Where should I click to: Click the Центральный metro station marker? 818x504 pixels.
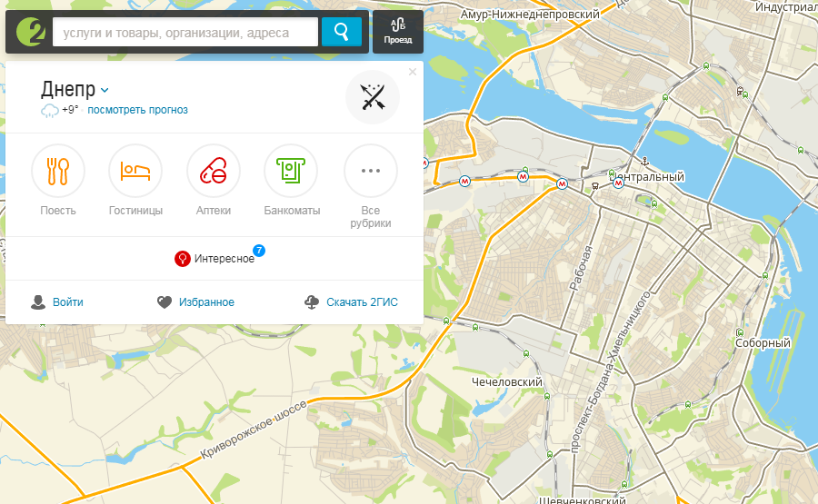coord(618,183)
